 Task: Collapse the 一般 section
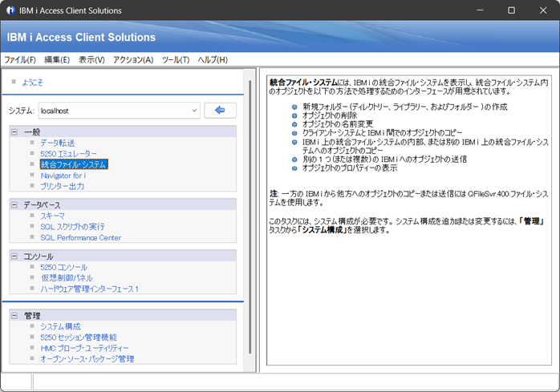coord(14,131)
